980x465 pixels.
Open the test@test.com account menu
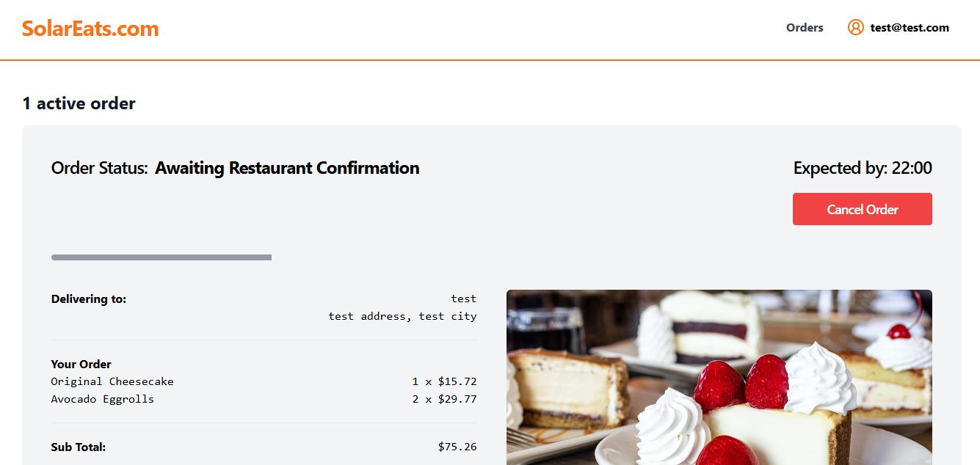click(910, 28)
